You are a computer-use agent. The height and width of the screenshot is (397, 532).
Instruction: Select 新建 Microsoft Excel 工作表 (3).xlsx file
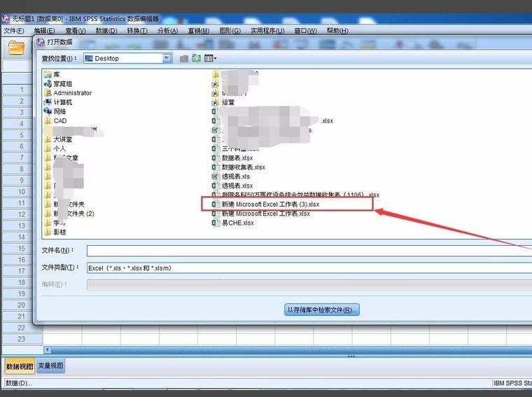click(x=270, y=204)
